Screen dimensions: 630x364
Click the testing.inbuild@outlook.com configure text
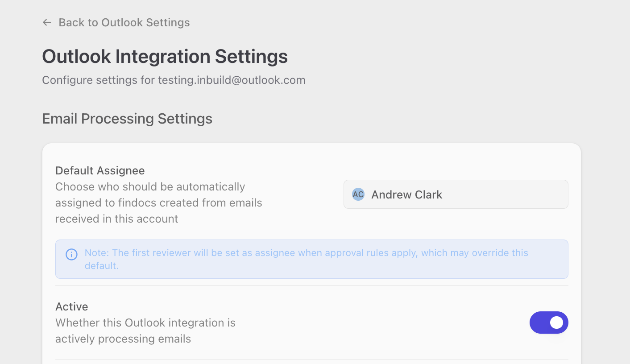click(x=174, y=80)
